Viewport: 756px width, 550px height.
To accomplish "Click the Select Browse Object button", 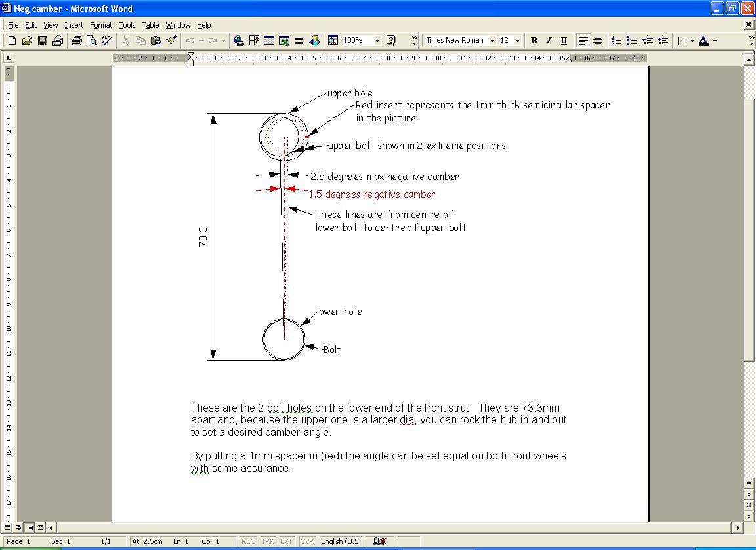I will point(749,505).
